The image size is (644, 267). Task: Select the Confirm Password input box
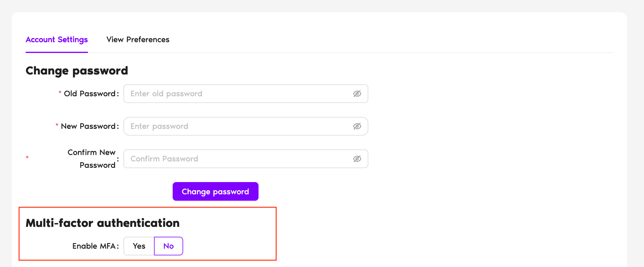coord(233,159)
